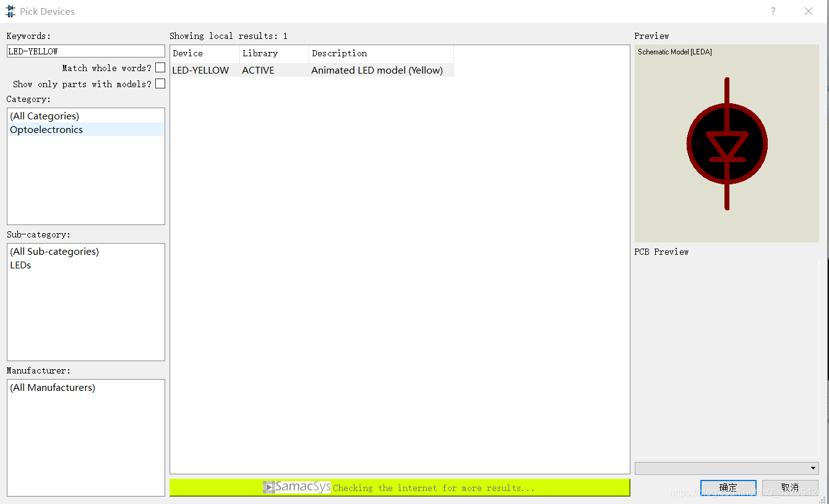
Task: Click the ACTIVE library cell
Action: [258, 70]
